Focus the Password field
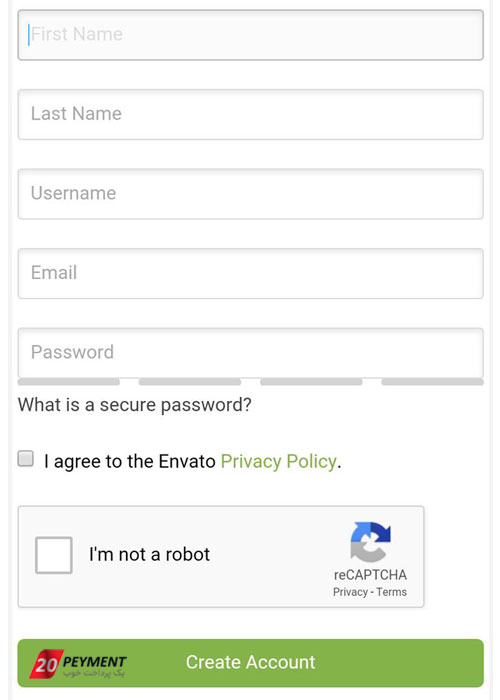Viewport: 500px width, 700px height. [250, 353]
